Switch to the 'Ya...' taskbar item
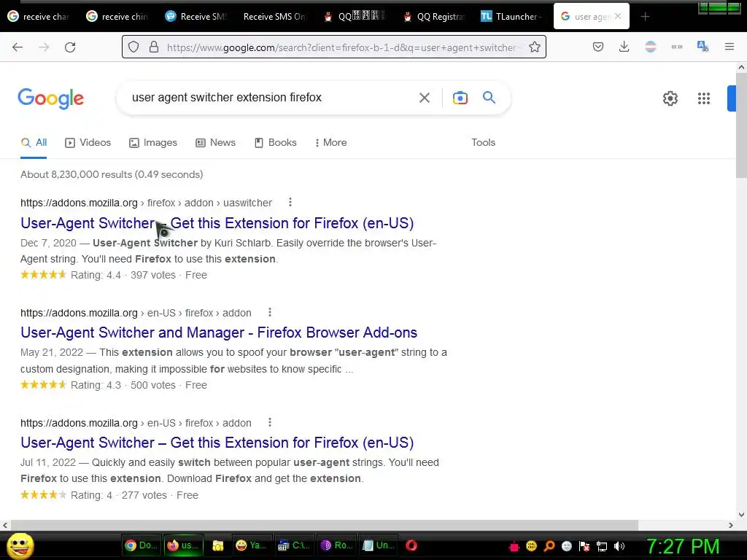The image size is (747, 560). point(252,545)
